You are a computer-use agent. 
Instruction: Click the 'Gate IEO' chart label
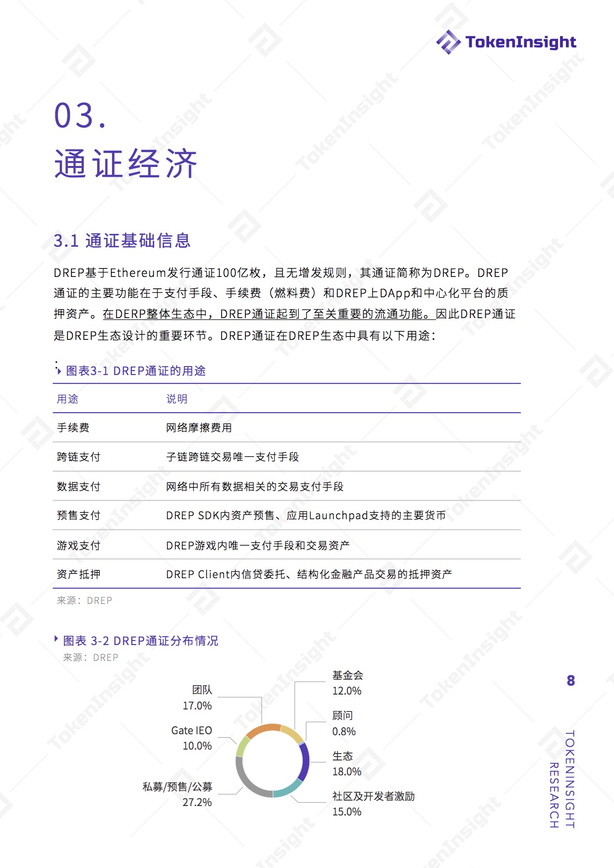(x=192, y=730)
